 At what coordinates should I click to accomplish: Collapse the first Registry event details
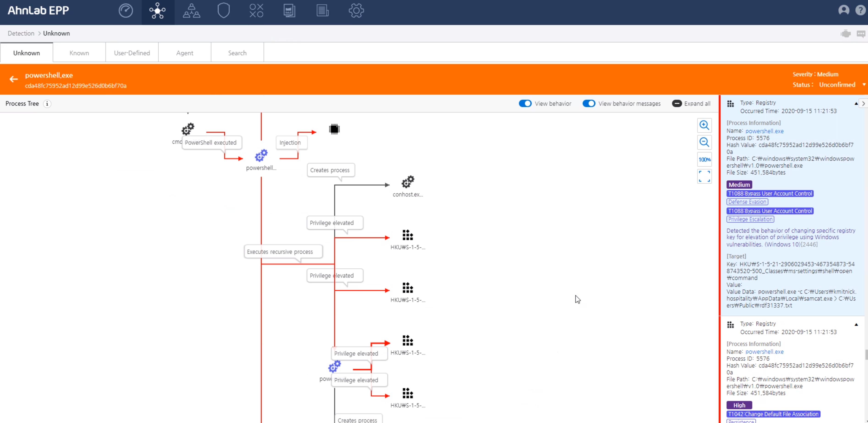856,103
